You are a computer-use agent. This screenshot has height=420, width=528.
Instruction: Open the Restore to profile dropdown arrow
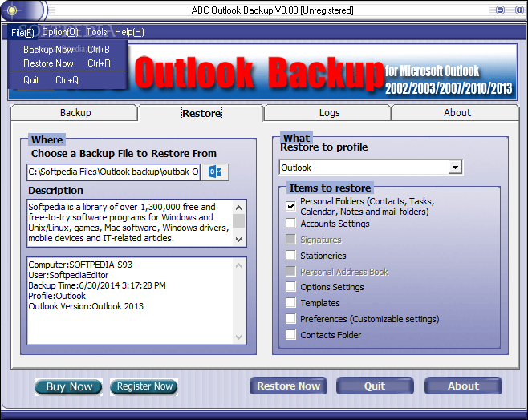[455, 168]
